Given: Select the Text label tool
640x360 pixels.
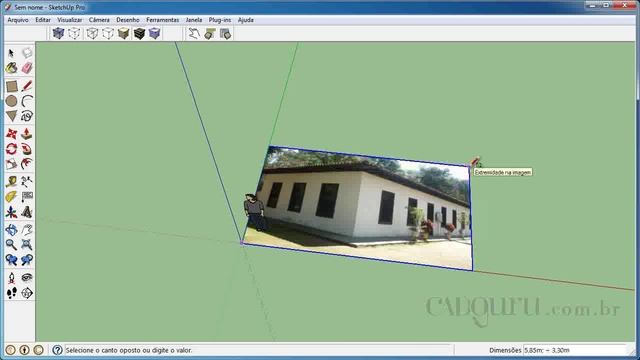Looking at the screenshot, I should (x=27, y=197).
